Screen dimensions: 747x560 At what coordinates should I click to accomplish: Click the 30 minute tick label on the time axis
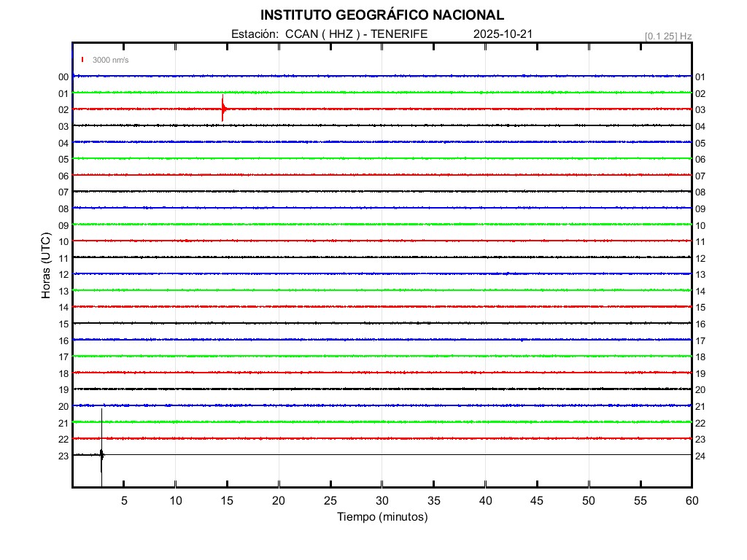[x=382, y=500]
